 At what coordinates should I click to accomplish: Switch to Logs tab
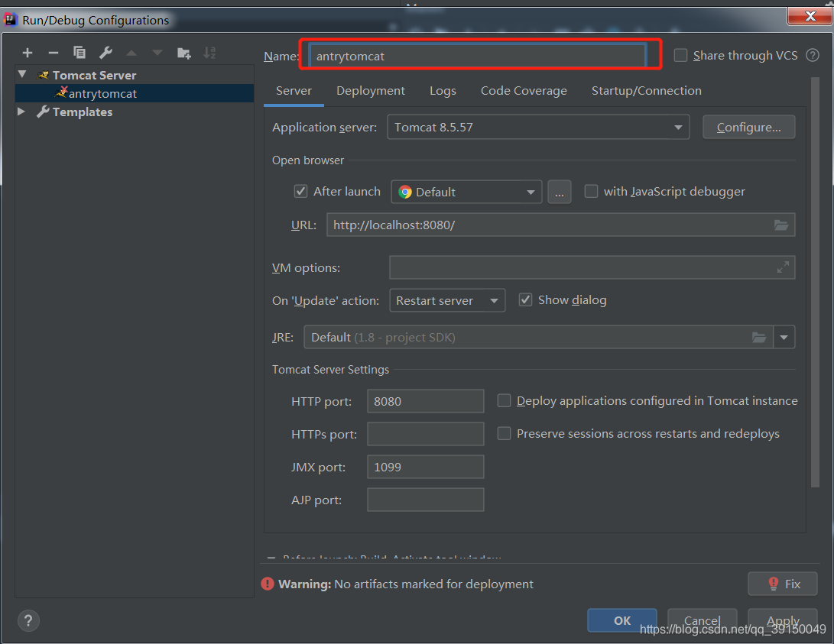pyautogui.click(x=443, y=91)
